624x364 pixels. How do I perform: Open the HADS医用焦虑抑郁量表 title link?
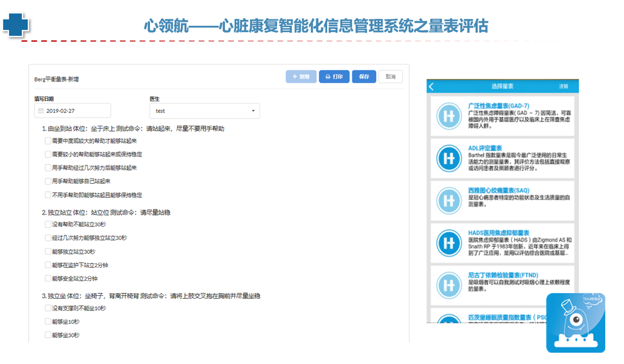(498, 233)
